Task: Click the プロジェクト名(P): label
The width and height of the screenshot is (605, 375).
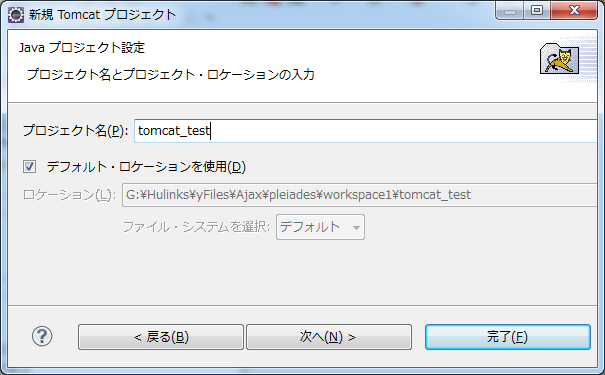Action: click(76, 131)
